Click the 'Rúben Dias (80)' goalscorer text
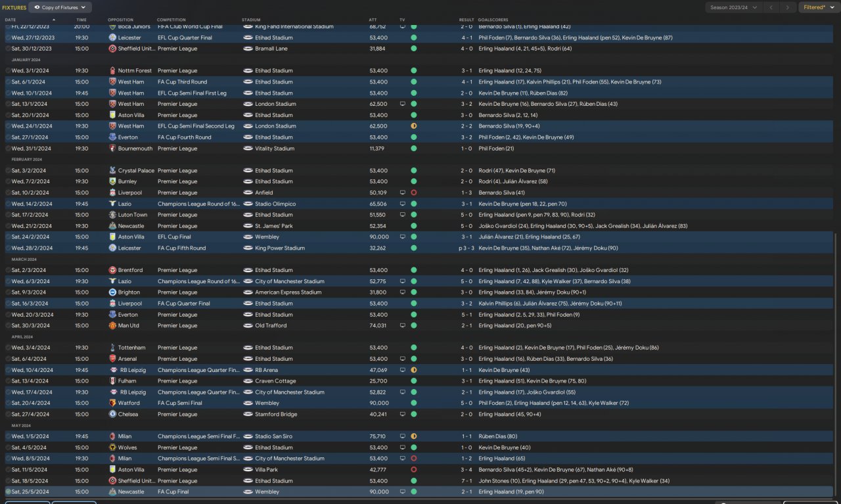This screenshot has width=841, height=504. [498, 436]
